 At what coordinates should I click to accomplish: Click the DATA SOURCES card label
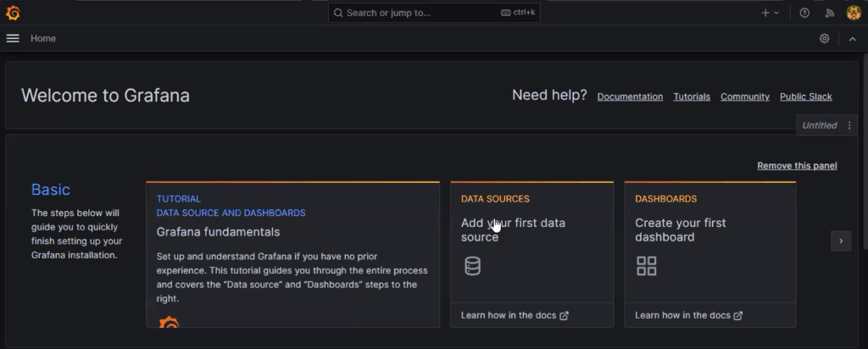click(495, 198)
